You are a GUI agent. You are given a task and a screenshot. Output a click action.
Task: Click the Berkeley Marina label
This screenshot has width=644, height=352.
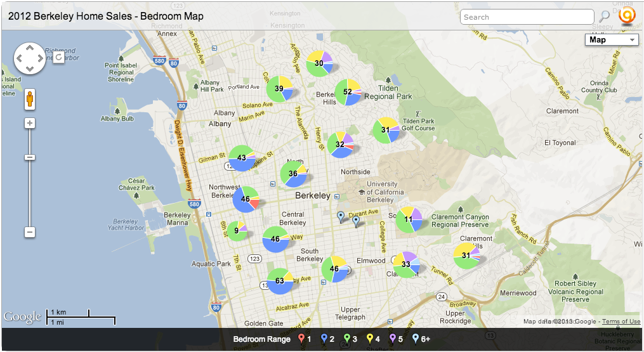click(x=178, y=219)
